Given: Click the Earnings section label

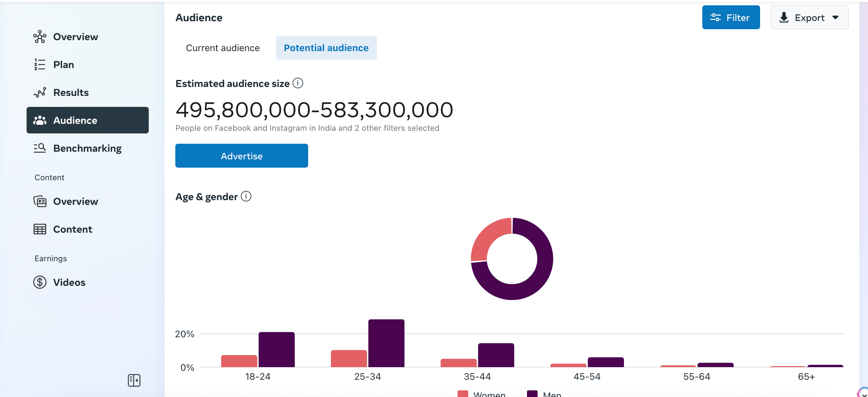Looking at the screenshot, I should point(50,258).
